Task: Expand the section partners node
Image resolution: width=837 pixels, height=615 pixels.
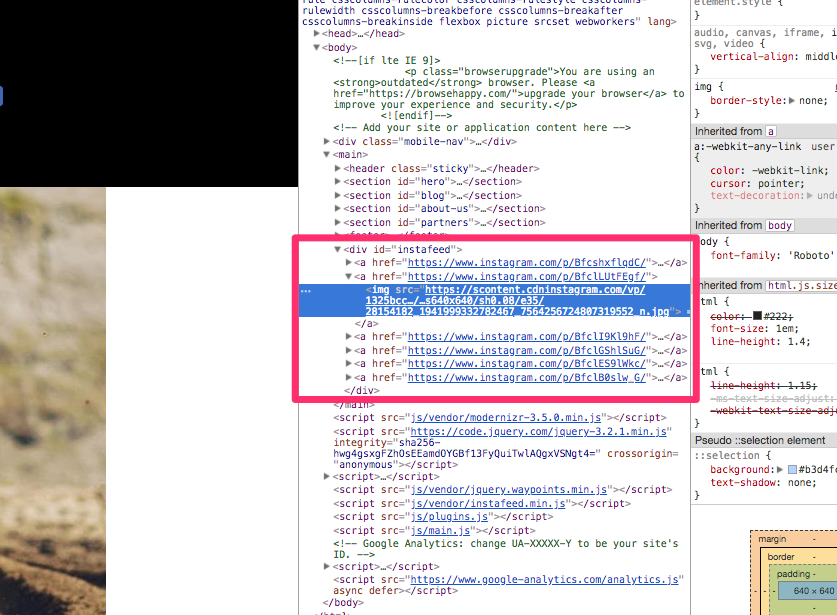Action: point(337,222)
